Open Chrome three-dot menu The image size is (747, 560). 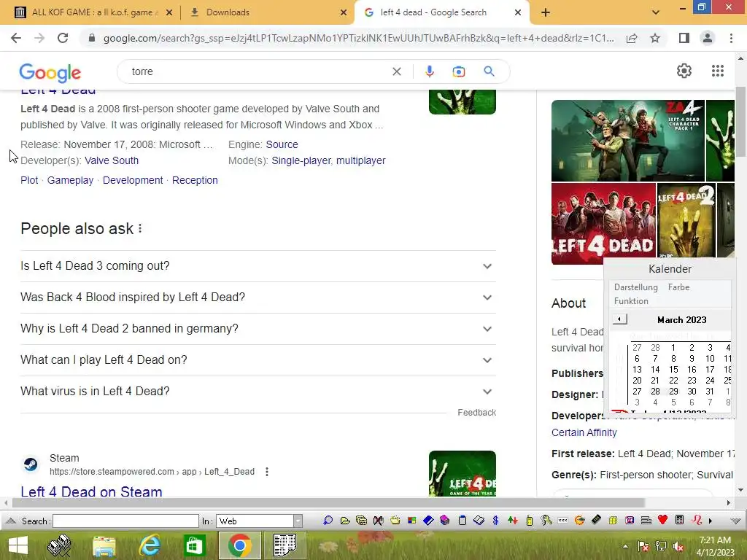(x=731, y=38)
